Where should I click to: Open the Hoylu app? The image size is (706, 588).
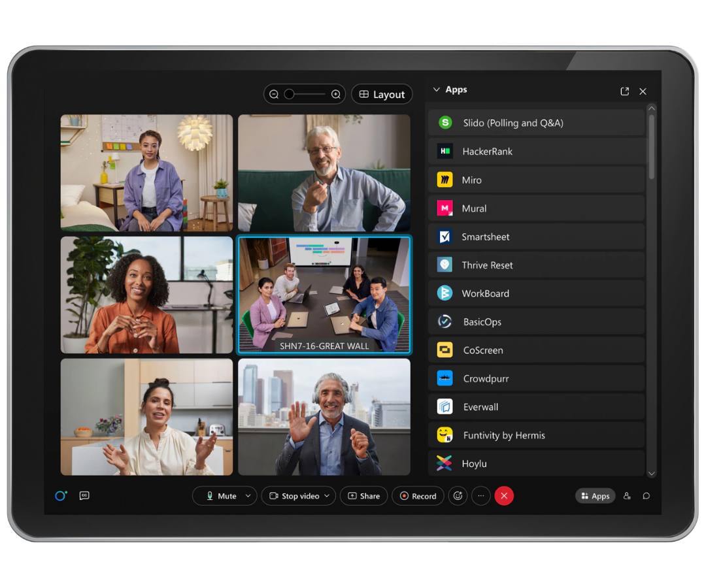coord(473,463)
